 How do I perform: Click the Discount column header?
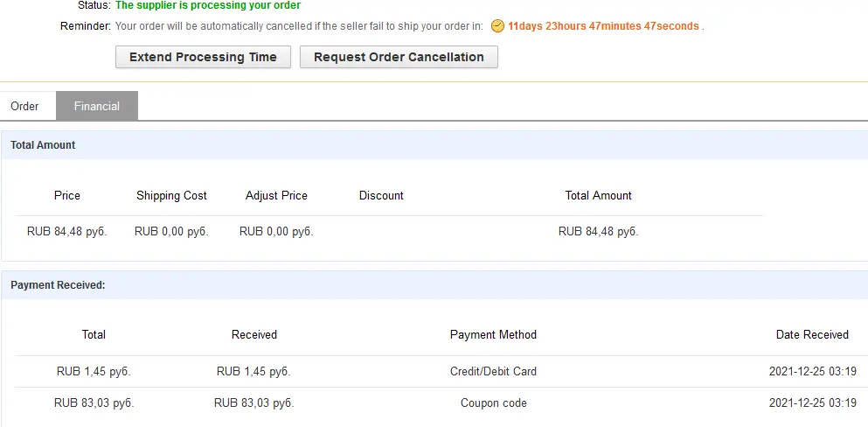(x=381, y=195)
